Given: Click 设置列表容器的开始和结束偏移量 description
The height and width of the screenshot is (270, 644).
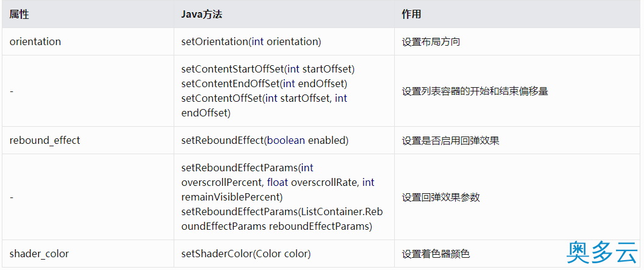Looking at the screenshot, I should click(x=475, y=91).
